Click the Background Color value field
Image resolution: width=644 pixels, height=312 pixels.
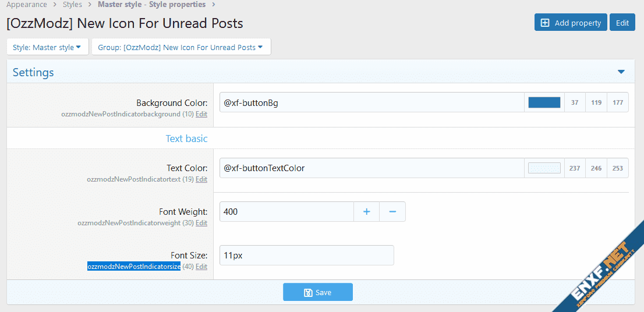coord(371,102)
